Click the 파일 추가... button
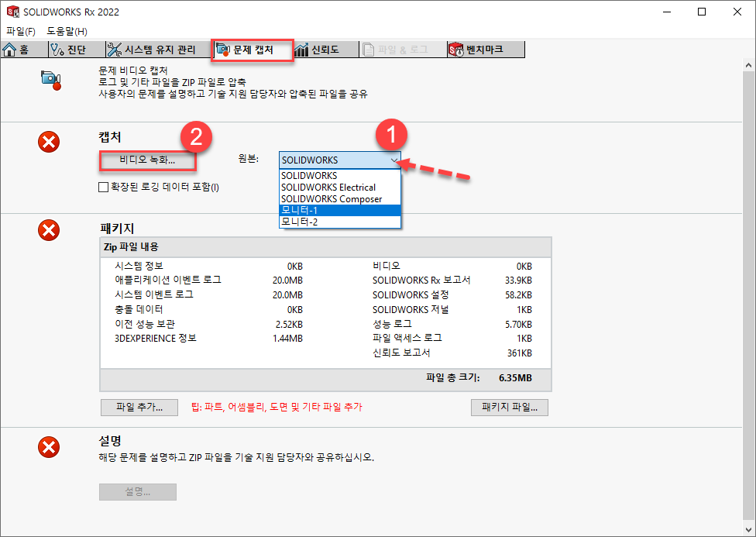The height and width of the screenshot is (537, 756). 139,408
